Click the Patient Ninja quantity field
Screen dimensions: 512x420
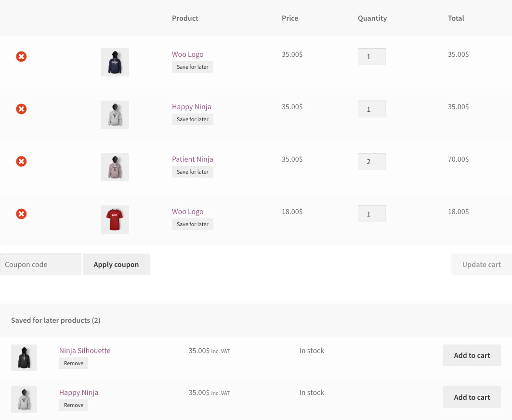click(371, 162)
